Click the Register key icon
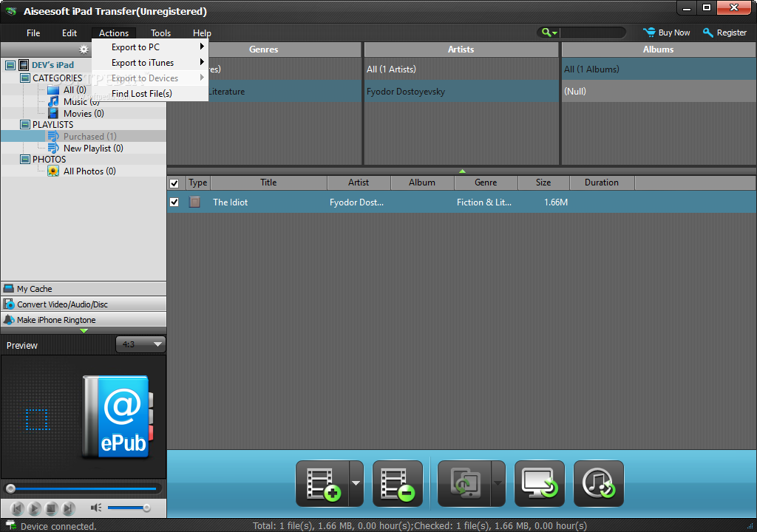The height and width of the screenshot is (532, 757). point(707,33)
